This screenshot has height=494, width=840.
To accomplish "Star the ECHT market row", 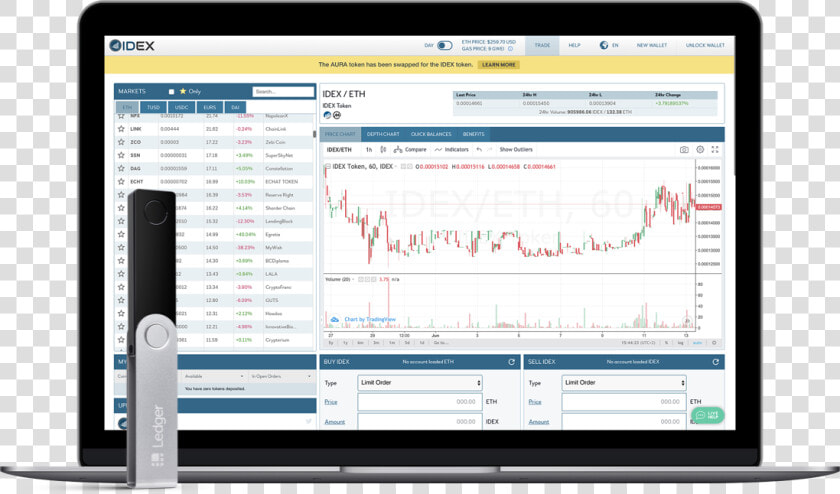I will tap(121, 182).
